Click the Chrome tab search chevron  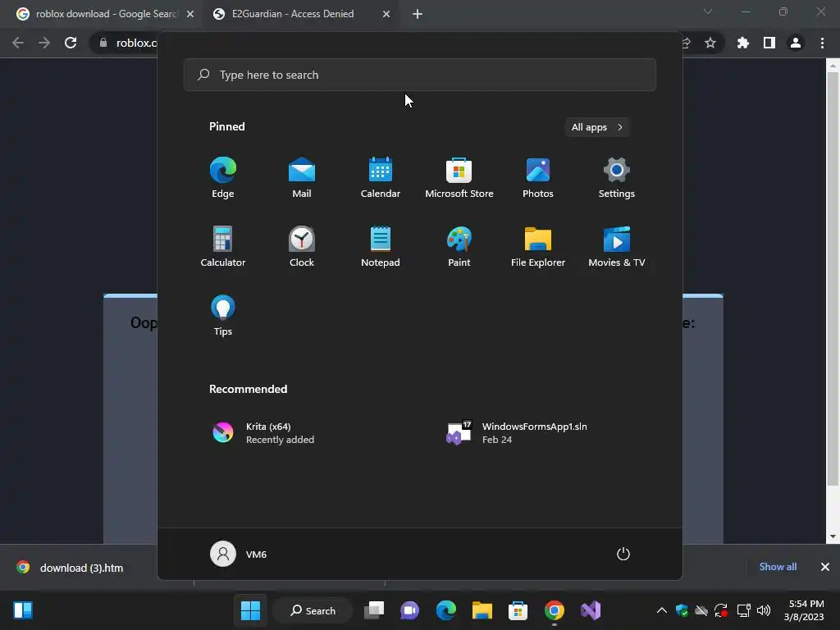708,11
